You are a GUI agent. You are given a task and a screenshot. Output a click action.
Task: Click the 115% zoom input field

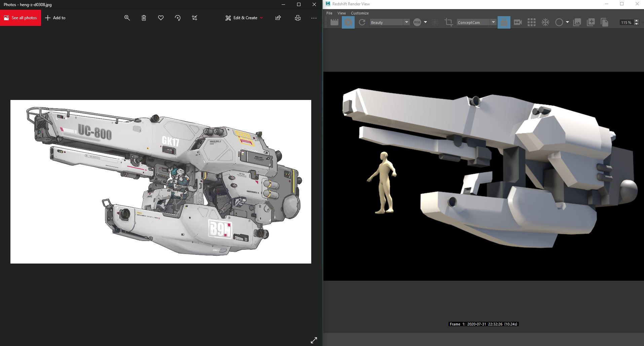coord(626,22)
